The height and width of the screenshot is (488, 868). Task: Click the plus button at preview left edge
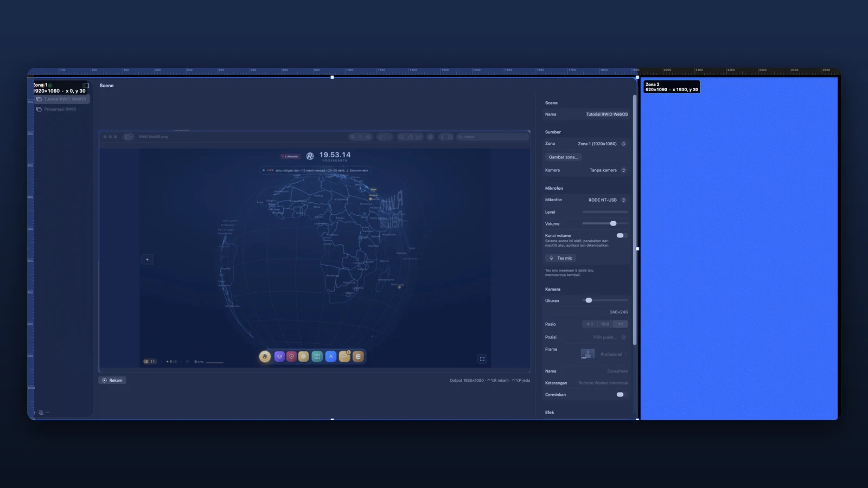[x=147, y=260]
